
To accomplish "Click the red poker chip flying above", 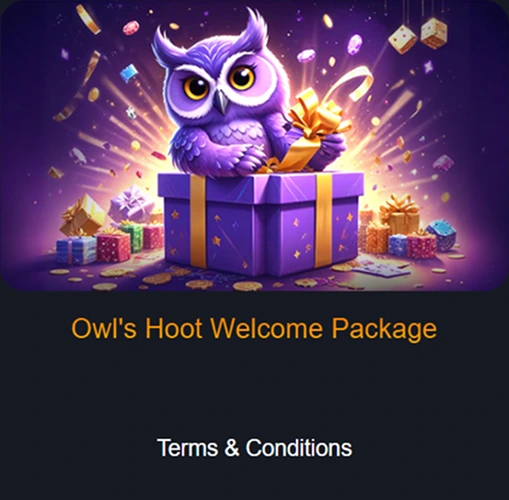I will 131,28.
